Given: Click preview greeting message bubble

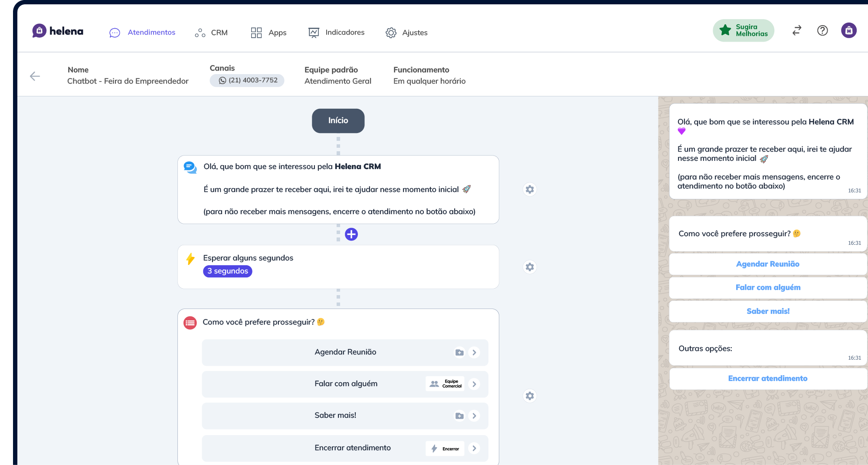Looking at the screenshot, I should click(x=768, y=152).
